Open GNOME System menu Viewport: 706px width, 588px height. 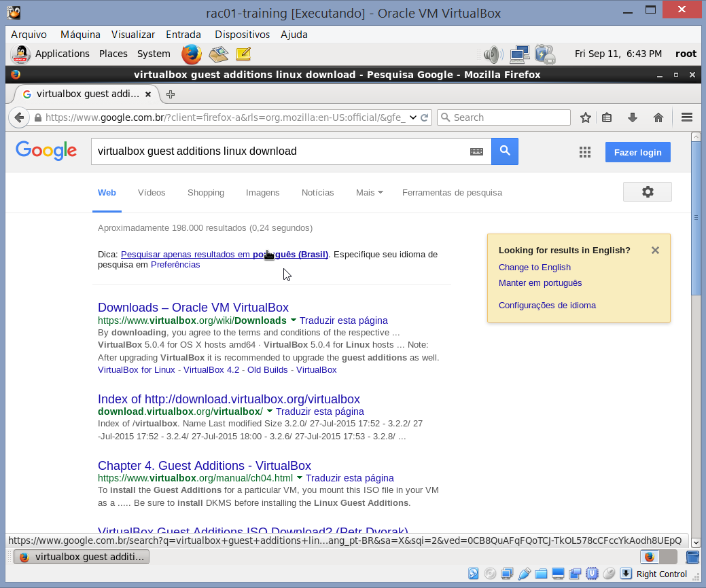click(x=154, y=54)
